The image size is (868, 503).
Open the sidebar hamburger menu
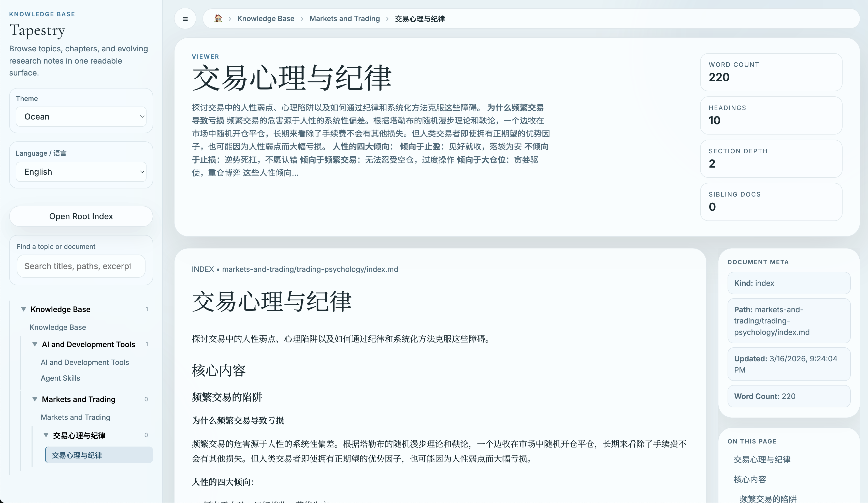[185, 19]
